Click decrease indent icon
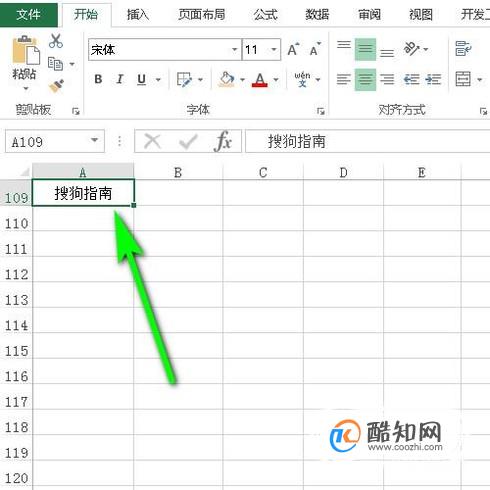 pos(411,79)
